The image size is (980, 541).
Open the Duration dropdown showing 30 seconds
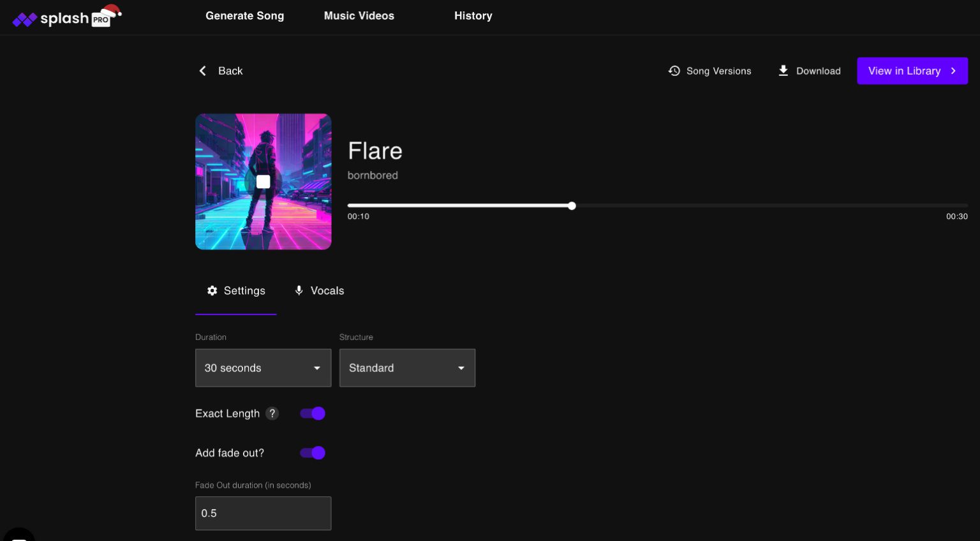click(x=263, y=368)
